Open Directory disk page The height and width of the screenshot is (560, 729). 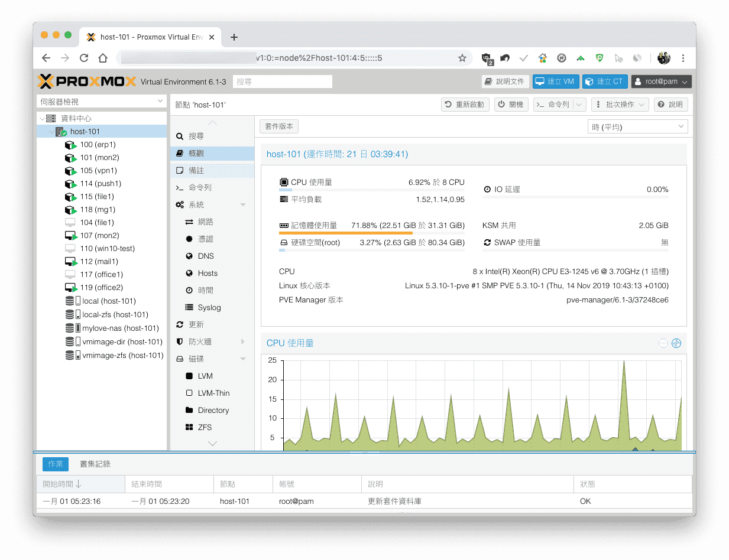tap(212, 410)
